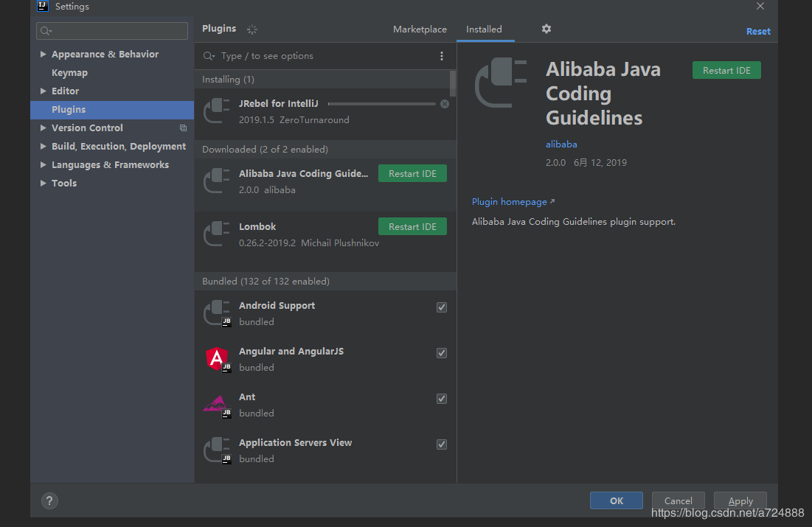Restart IDE for Alibaba plugin in list
Screen dimensions: 812x527
412,173
